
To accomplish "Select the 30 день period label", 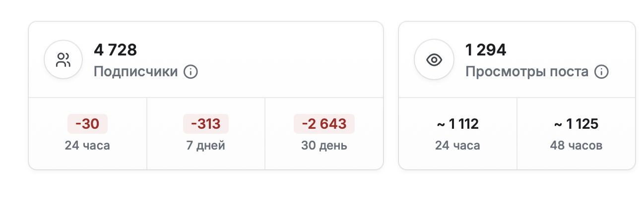I will (324, 146).
